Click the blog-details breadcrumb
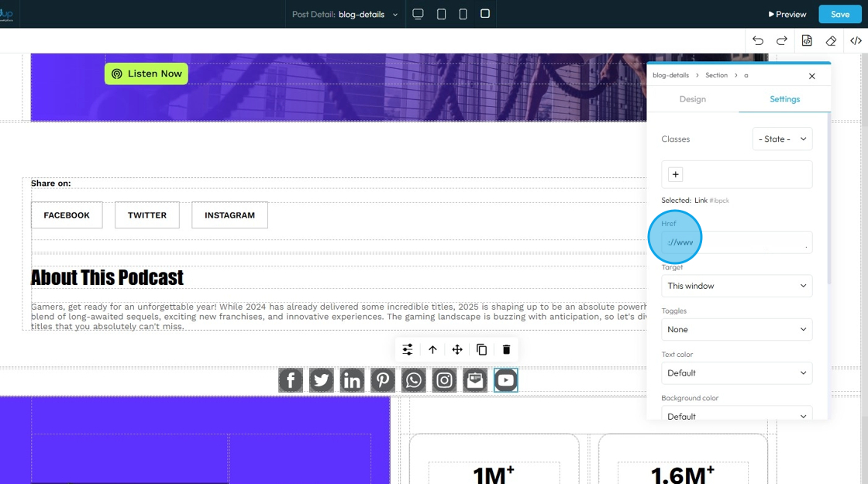This screenshot has height=484, width=868. pos(670,75)
